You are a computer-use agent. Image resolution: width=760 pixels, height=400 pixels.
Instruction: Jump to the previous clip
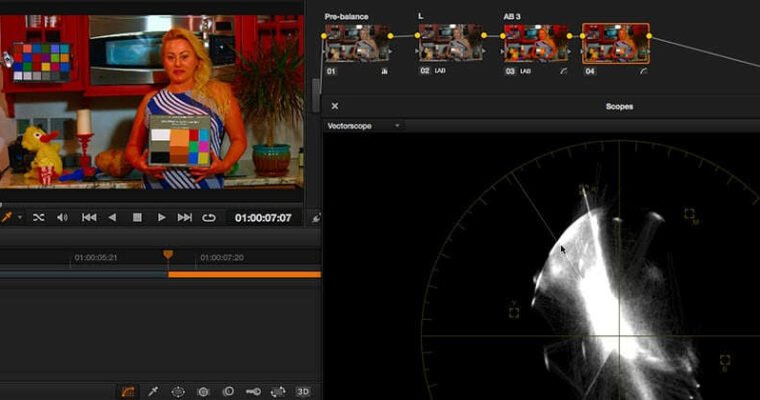point(89,218)
